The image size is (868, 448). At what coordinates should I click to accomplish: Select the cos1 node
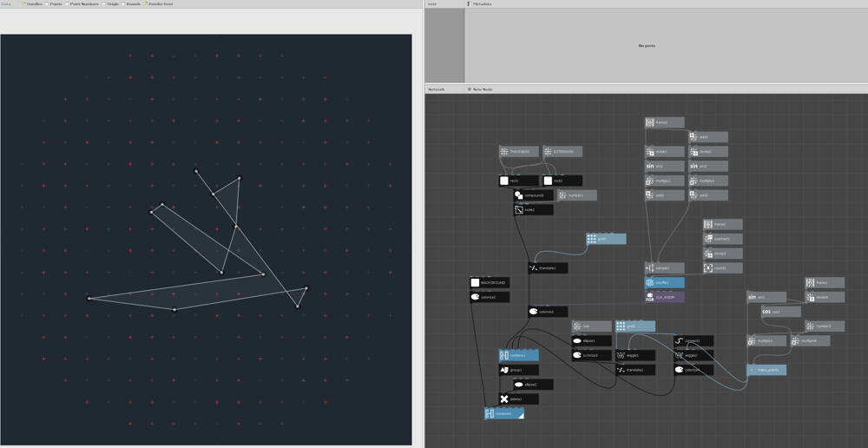(x=781, y=311)
